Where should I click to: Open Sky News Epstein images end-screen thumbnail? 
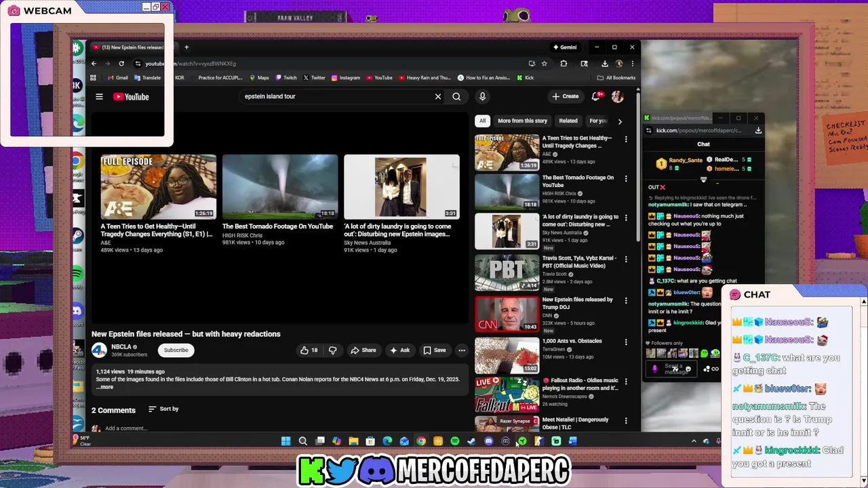click(x=401, y=187)
